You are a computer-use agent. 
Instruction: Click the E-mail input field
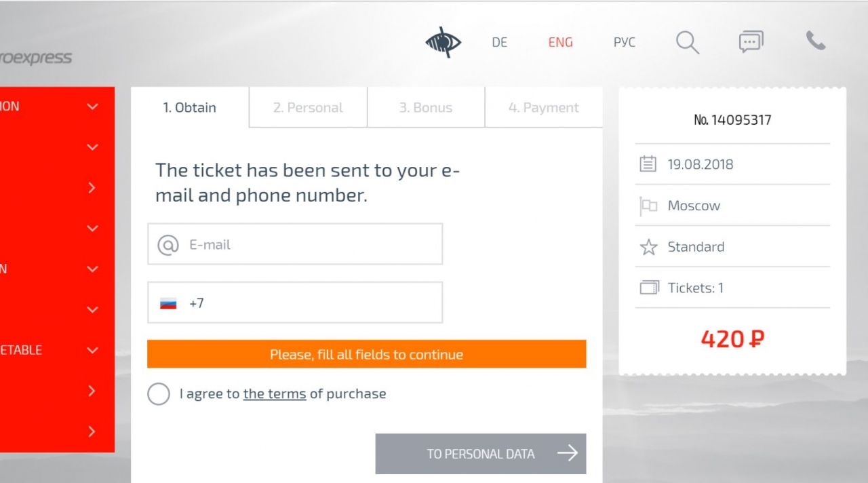click(312, 244)
